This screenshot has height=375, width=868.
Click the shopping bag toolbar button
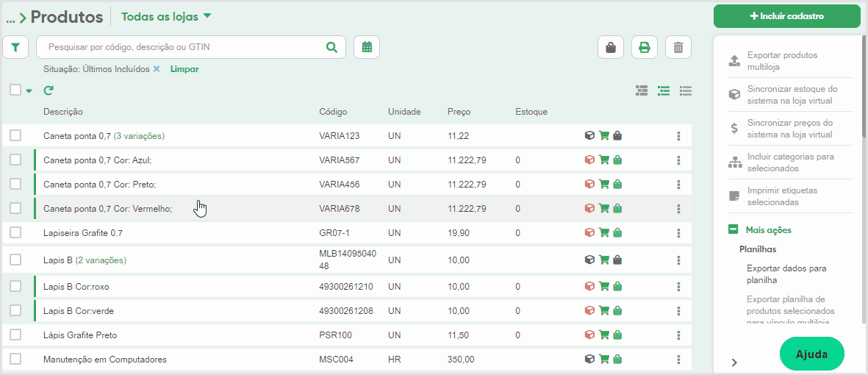[611, 48]
